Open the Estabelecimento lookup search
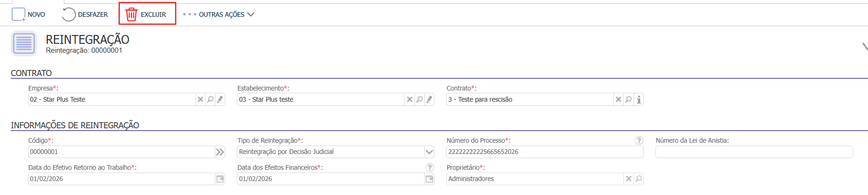The width and height of the screenshot is (868, 195). (x=420, y=99)
